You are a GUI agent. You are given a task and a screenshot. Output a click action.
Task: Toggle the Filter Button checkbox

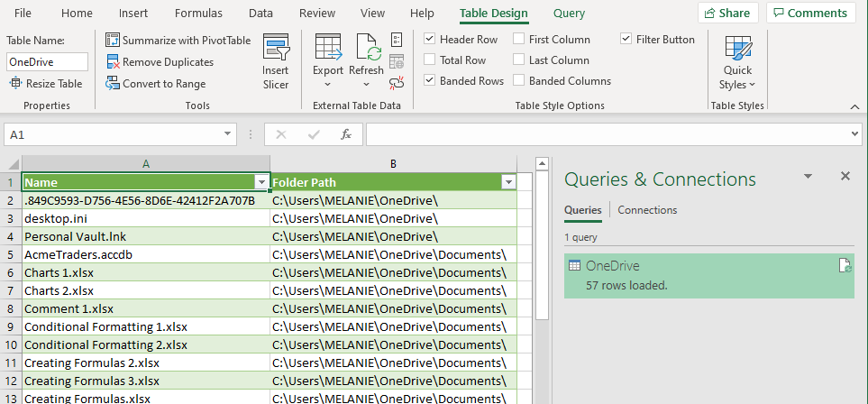pos(626,40)
